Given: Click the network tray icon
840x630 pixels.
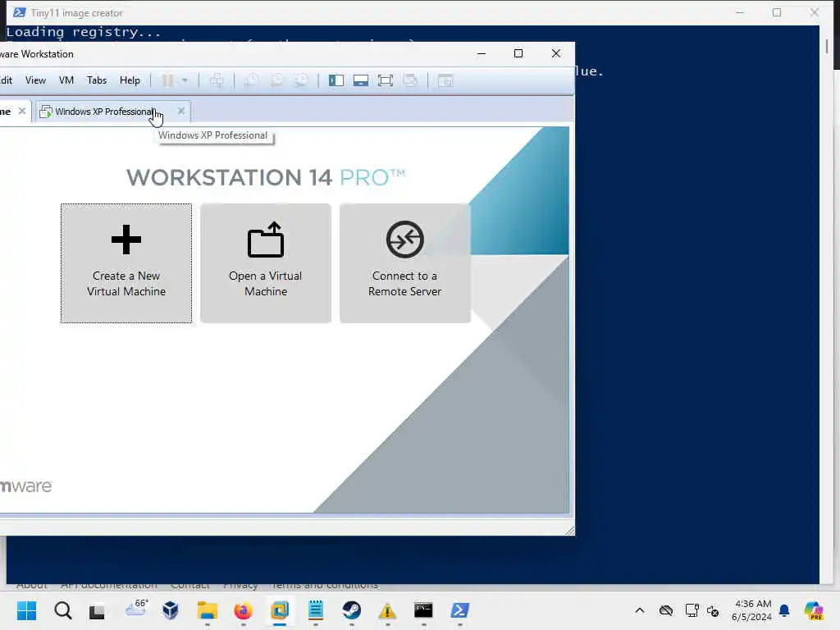Looking at the screenshot, I should point(692,610).
